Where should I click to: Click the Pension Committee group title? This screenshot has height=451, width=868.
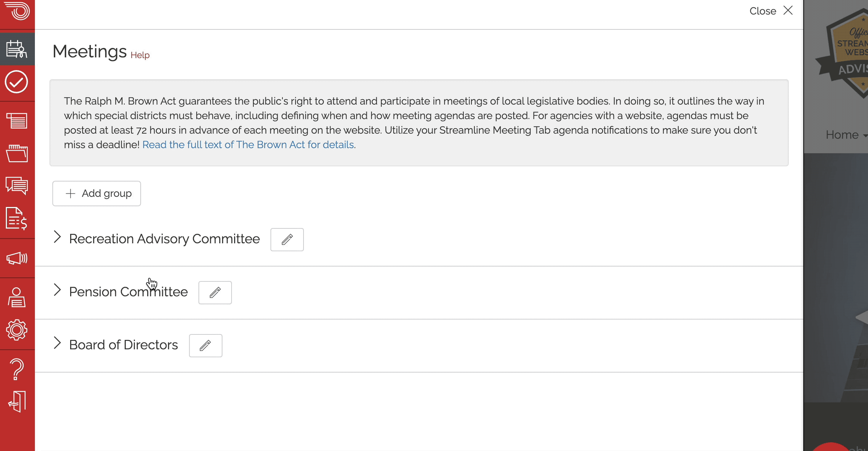pos(128,292)
